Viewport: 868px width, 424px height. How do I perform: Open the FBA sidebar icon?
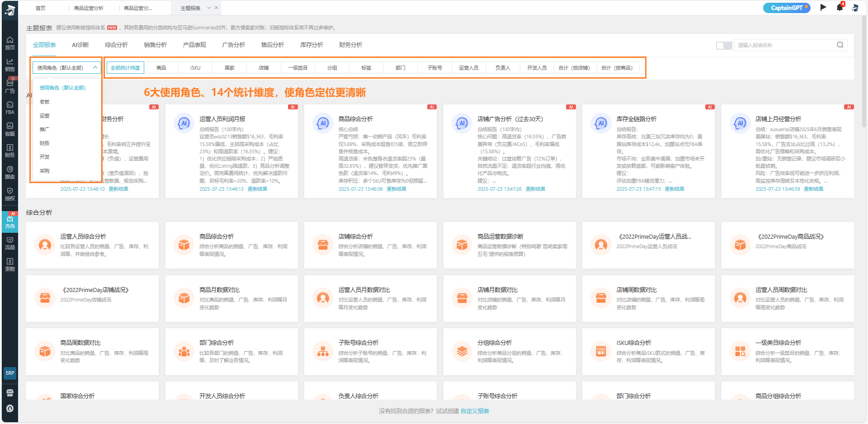10,108
